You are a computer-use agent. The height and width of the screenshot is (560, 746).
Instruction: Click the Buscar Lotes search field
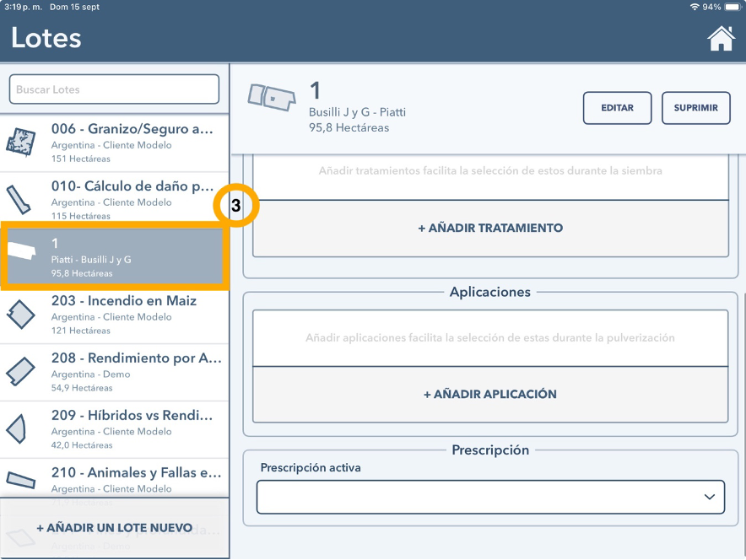pyautogui.click(x=114, y=89)
